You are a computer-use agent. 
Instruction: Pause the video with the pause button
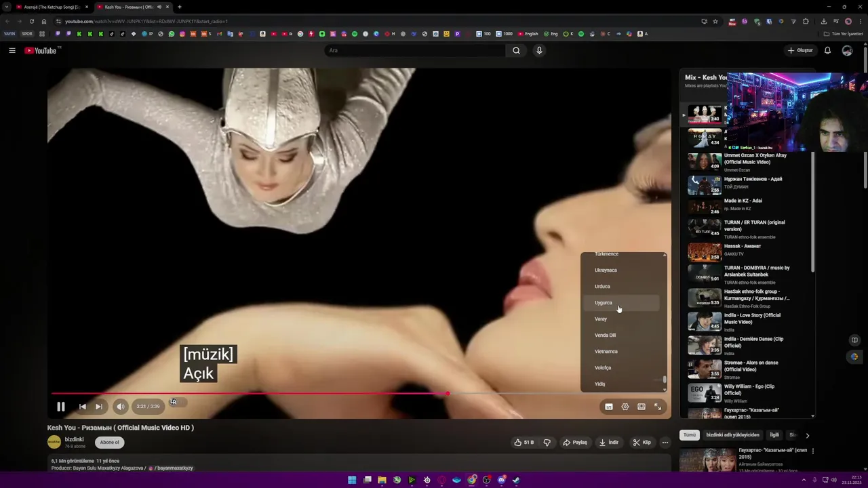tap(60, 407)
